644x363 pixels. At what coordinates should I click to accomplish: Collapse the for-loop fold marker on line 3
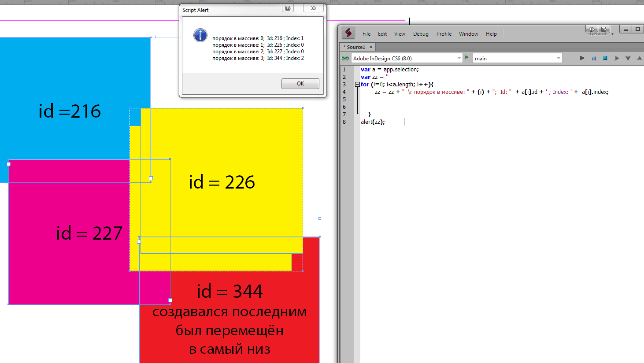[357, 85]
